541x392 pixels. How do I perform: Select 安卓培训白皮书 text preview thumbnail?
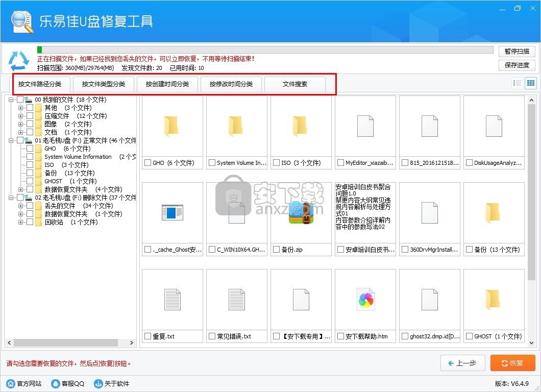[365, 213]
